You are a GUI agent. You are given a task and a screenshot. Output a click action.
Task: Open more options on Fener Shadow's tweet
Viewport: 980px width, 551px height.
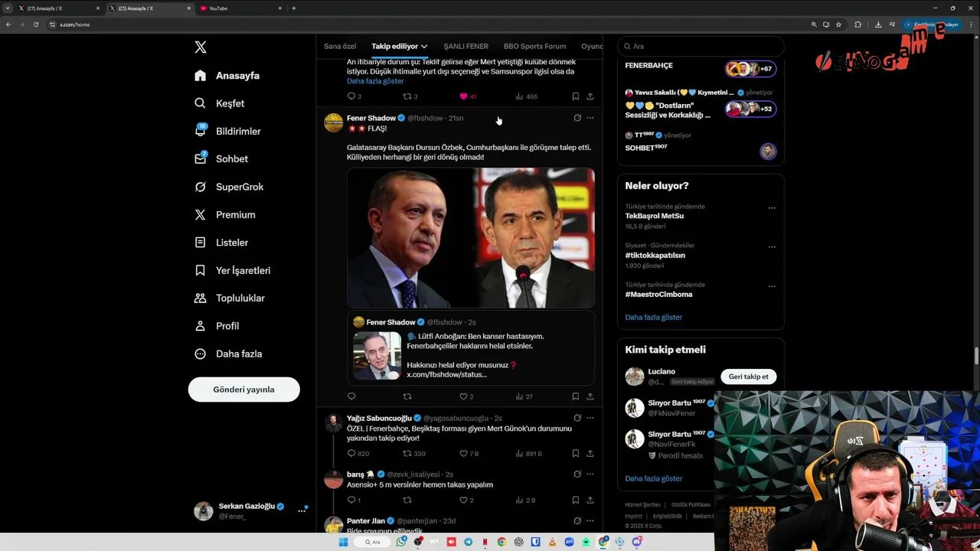(590, 118)
